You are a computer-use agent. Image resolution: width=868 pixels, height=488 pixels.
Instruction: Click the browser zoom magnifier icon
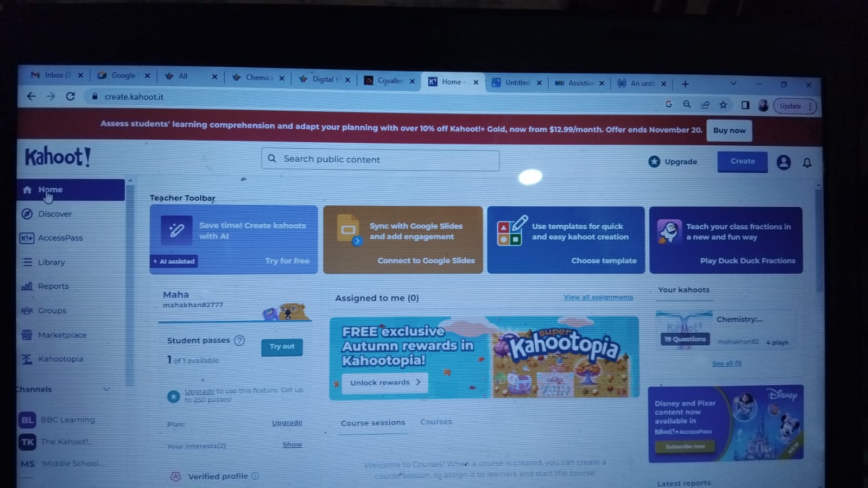(x=687, y=104)
